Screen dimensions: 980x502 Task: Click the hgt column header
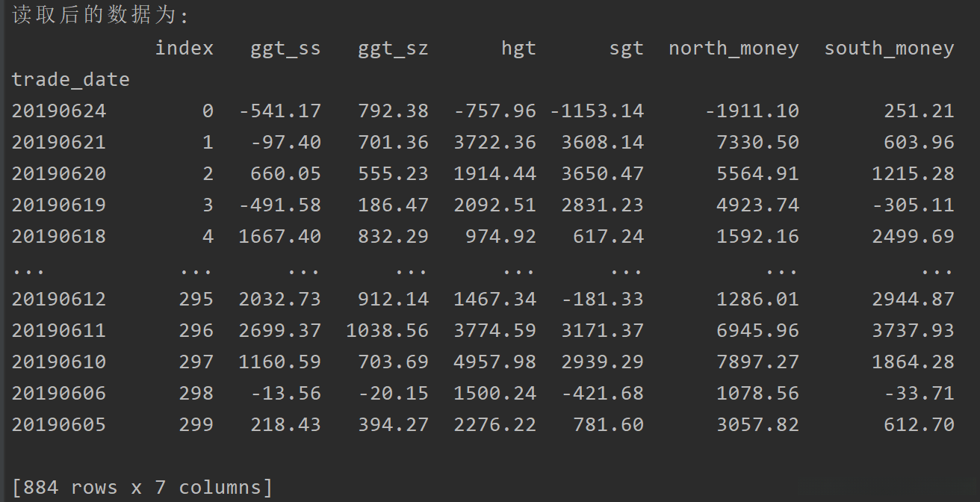[518, 49]
